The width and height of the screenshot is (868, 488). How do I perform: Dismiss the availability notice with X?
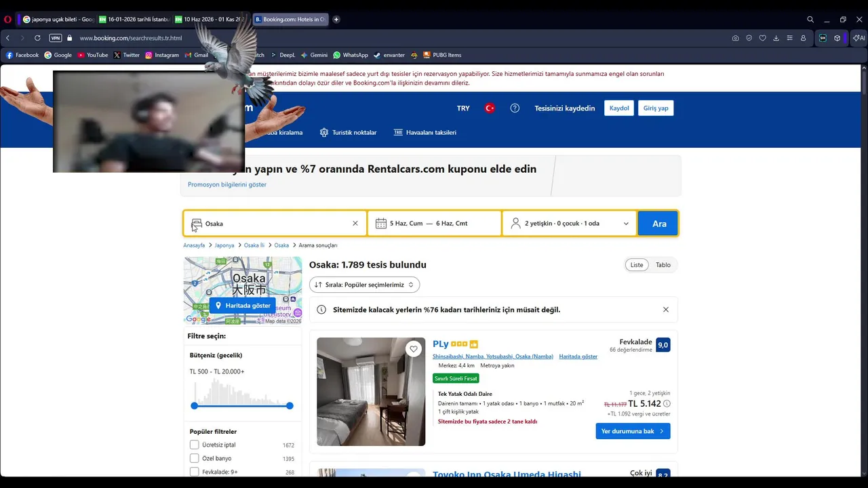tap(666, 310)
